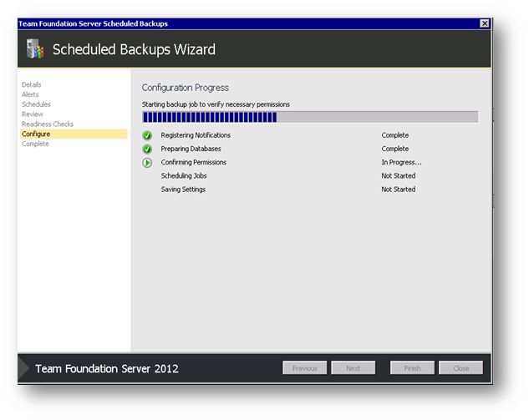Image resolution: width=529 pixels, height=420 pixels.
Task: Click the Scheduled Backups Wizard title text
Action: click(x=134, y=49)
